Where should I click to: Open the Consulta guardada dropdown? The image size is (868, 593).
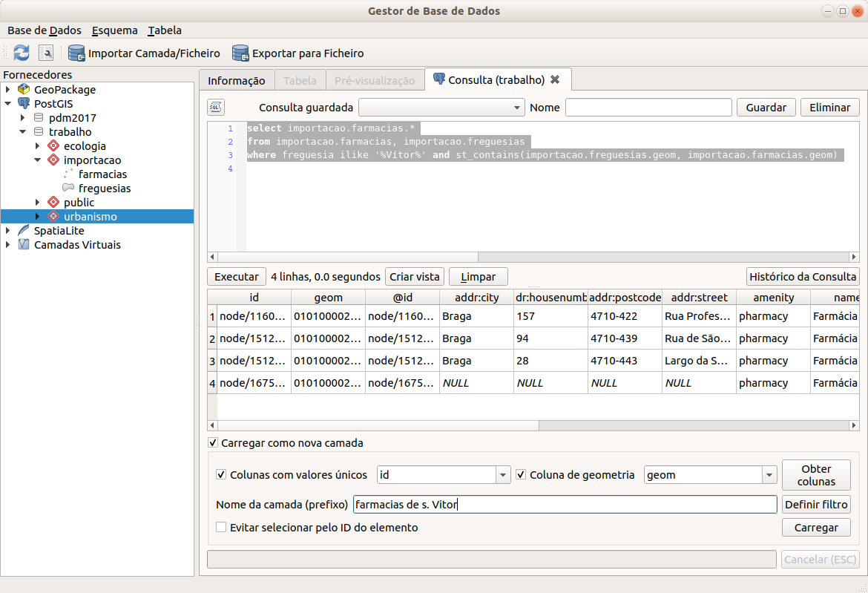(x=441, y=108)
